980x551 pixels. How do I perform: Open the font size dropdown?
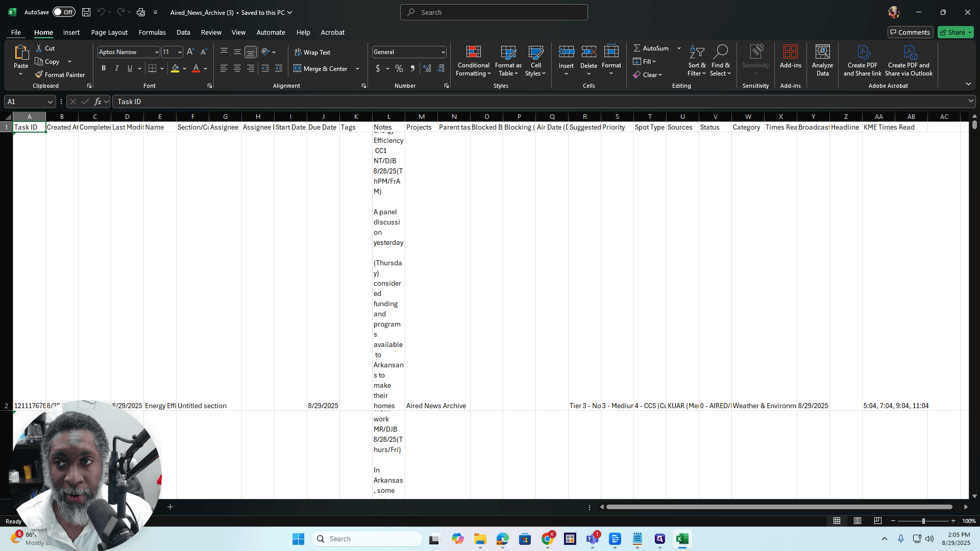point(179,52)
